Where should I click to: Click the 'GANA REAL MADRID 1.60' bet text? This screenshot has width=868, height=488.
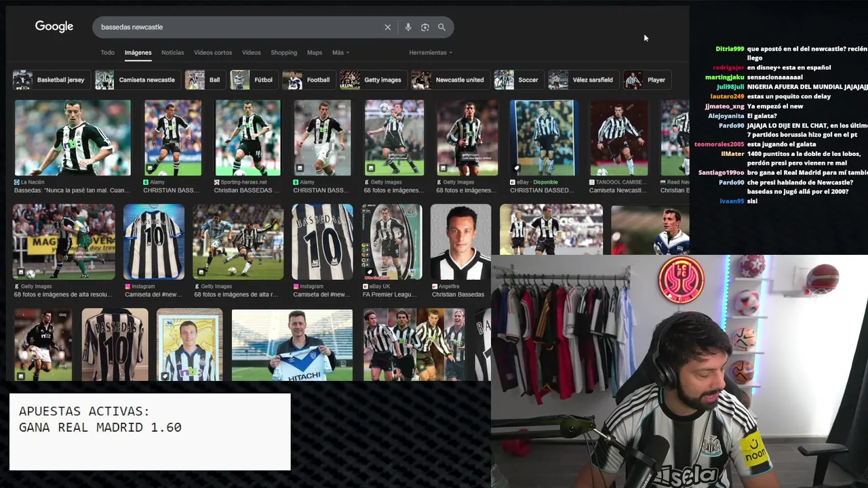point(100,428)
